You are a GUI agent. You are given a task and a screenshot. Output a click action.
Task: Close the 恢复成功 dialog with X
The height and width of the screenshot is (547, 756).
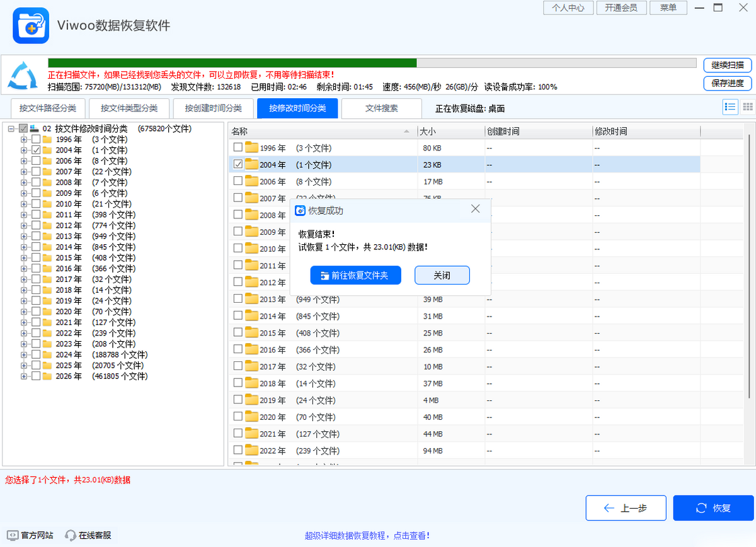point(476,208)
